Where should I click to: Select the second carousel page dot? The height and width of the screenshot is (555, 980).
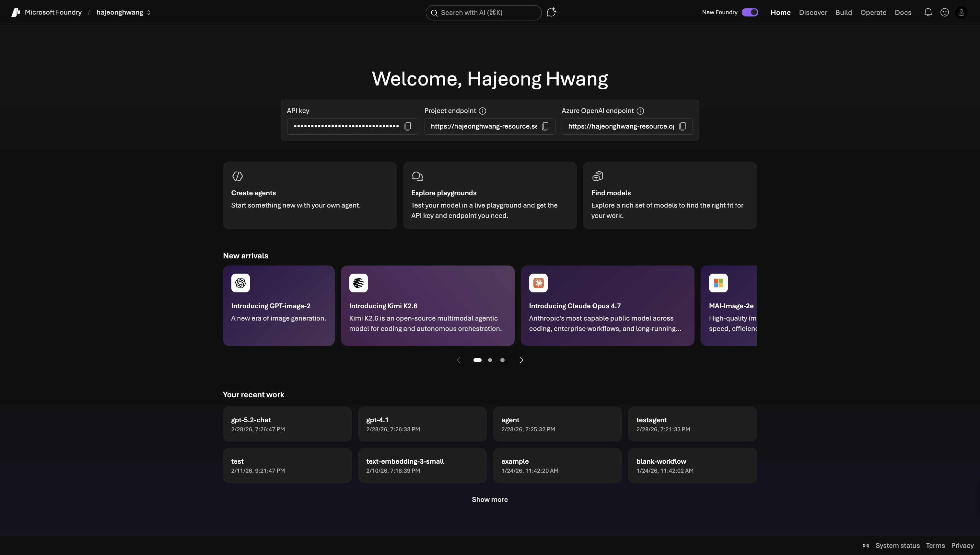coord(490,360)
